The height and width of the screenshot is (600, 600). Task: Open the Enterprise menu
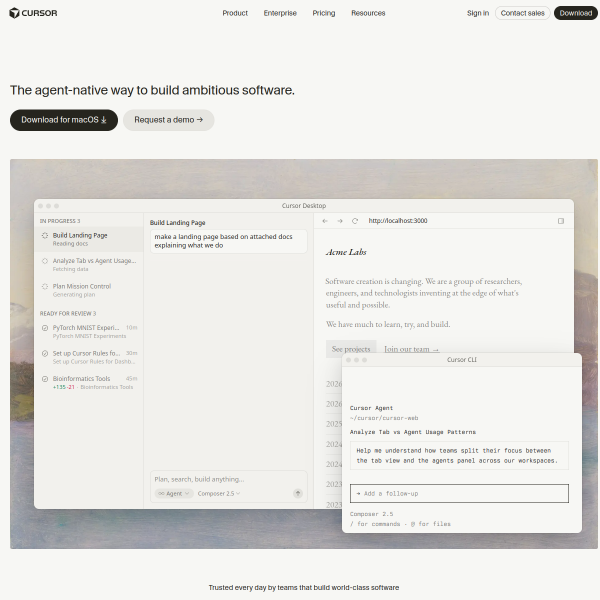(x=280, y=13)
